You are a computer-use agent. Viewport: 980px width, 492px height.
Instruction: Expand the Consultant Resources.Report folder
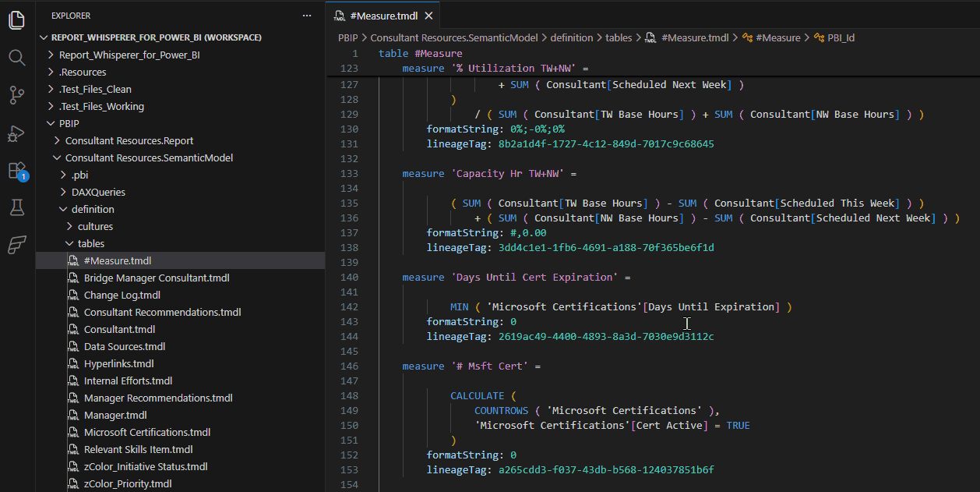[56, 140]
